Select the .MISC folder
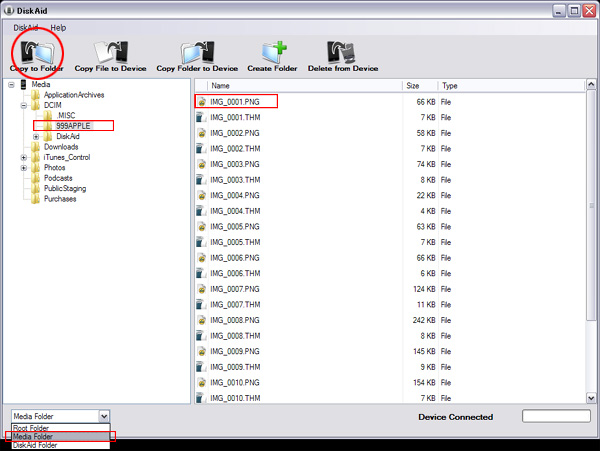600x451 pixels. click(65, 115)
